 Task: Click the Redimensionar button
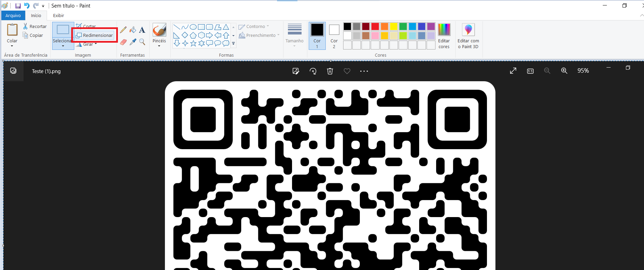tap(94, 35)
